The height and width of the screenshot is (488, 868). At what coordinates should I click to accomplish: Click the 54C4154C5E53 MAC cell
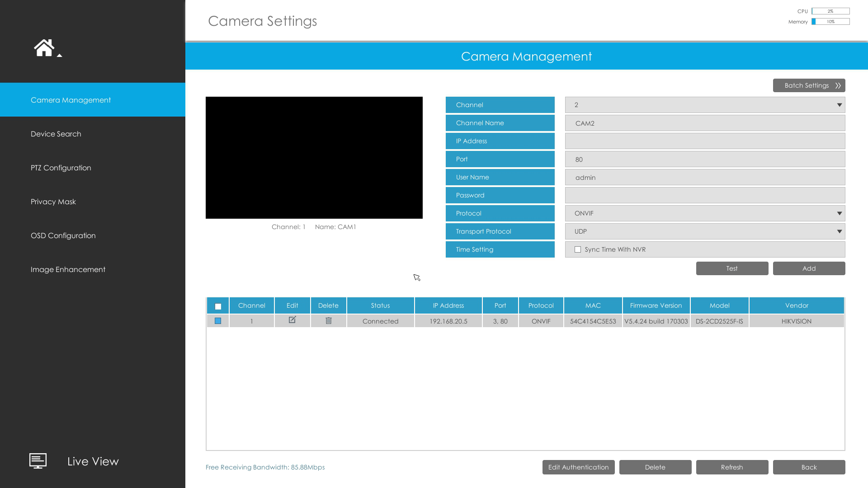coord(593,321)
